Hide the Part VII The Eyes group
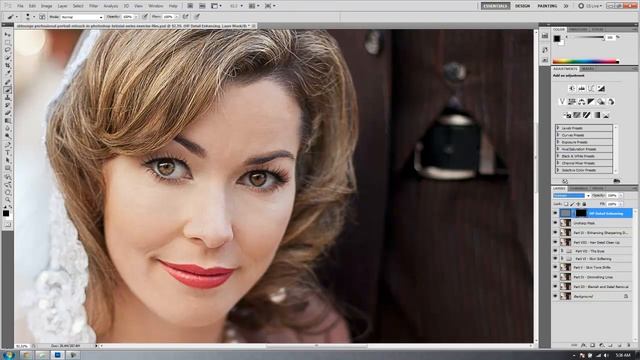This screenshot has height=360, width=640. pos(555,251)
